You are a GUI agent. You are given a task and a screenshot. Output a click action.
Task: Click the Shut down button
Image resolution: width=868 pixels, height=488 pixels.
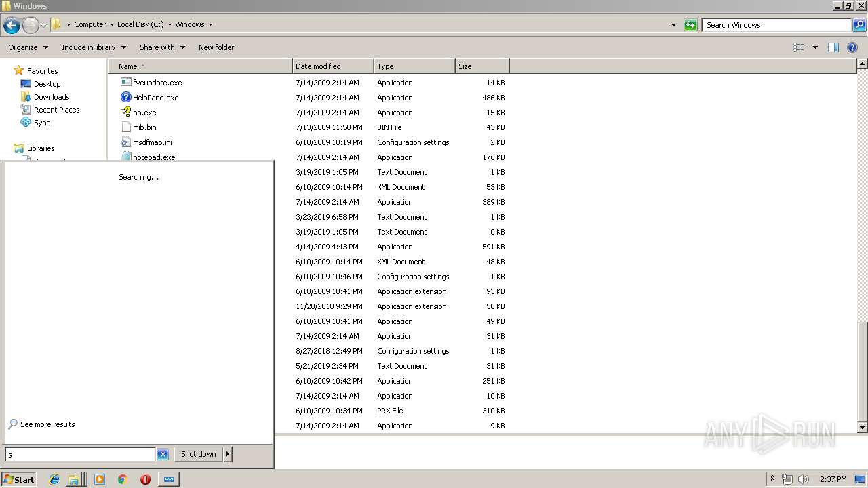pos(199,454)
